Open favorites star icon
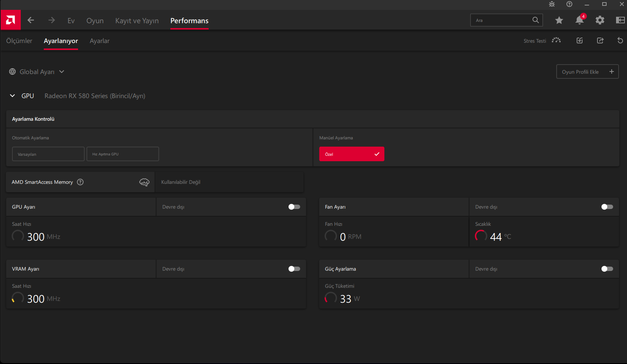The height and width of the screenshot is (364, 627). click(559, 20)
